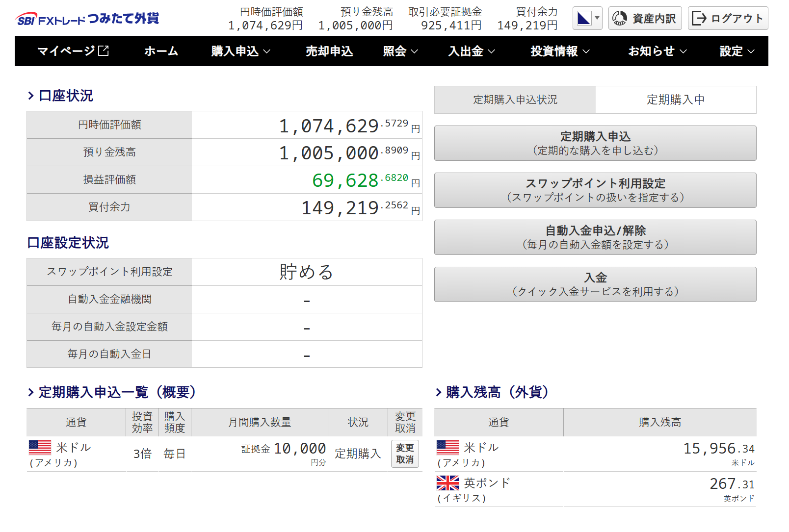Click the ログアウト logout button
The width and height of the screenshot is (789, 532).
[x=728, y=19]
